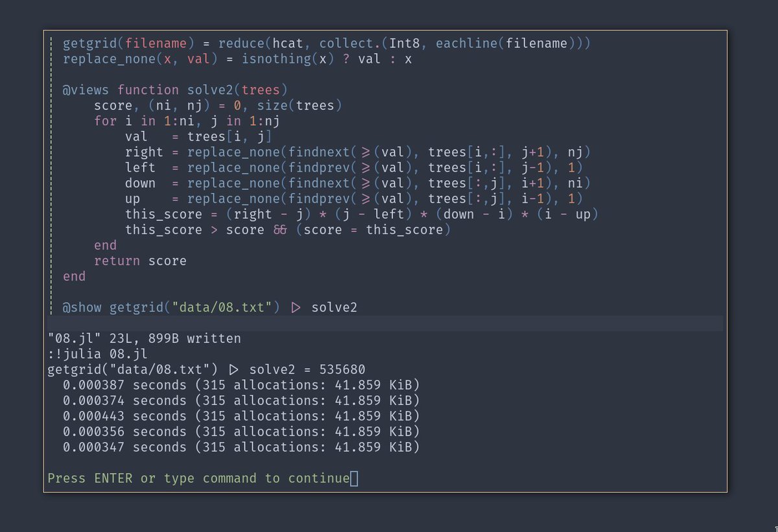
Task: Click the '0.000356 seconds' timing line
Action: click(x=241, y=432)
